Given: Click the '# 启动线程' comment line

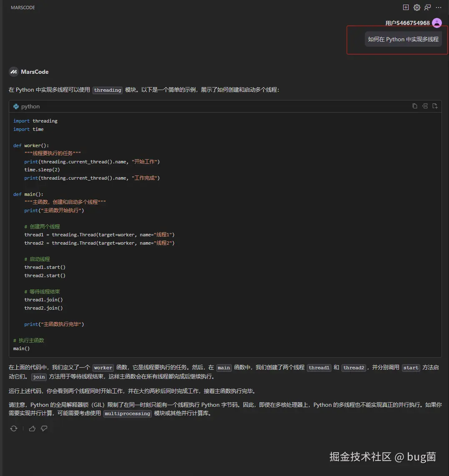Looking at the screenshot, I should pos(37,259).
